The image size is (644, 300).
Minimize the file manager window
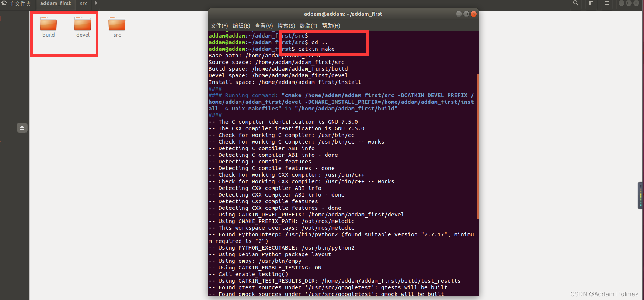point(622,3)
